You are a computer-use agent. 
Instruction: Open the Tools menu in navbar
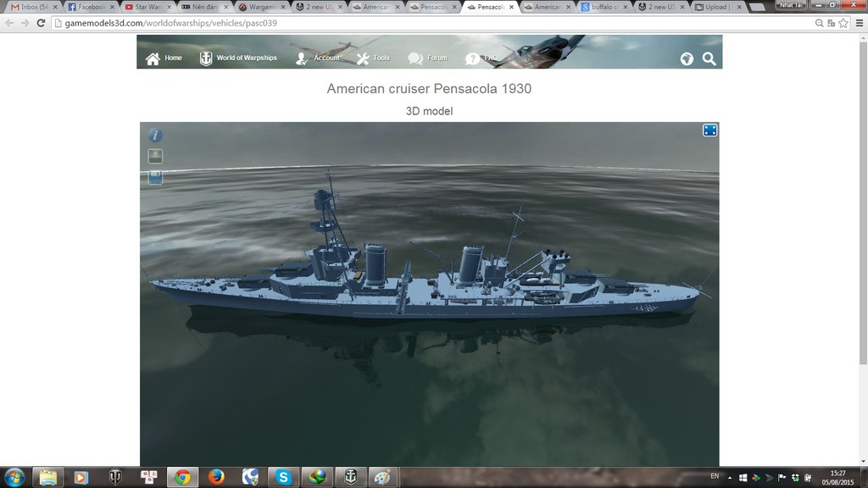373,58
